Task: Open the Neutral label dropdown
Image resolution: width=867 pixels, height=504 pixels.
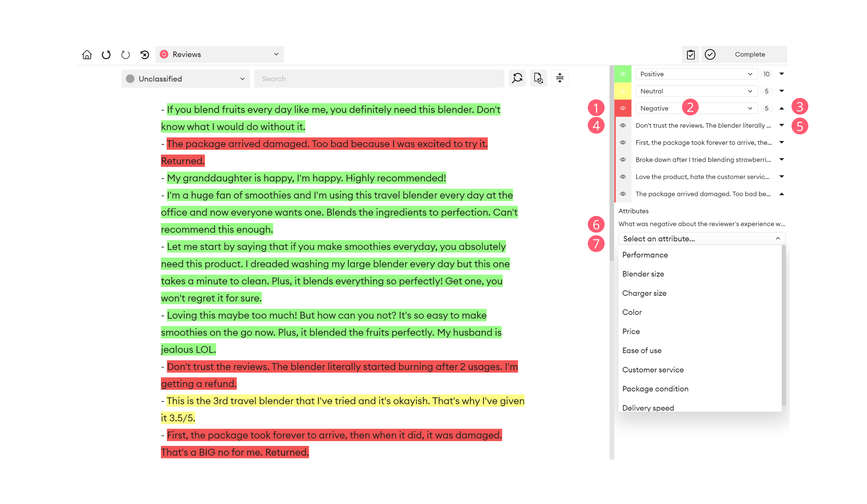Action: pos(696,91)
